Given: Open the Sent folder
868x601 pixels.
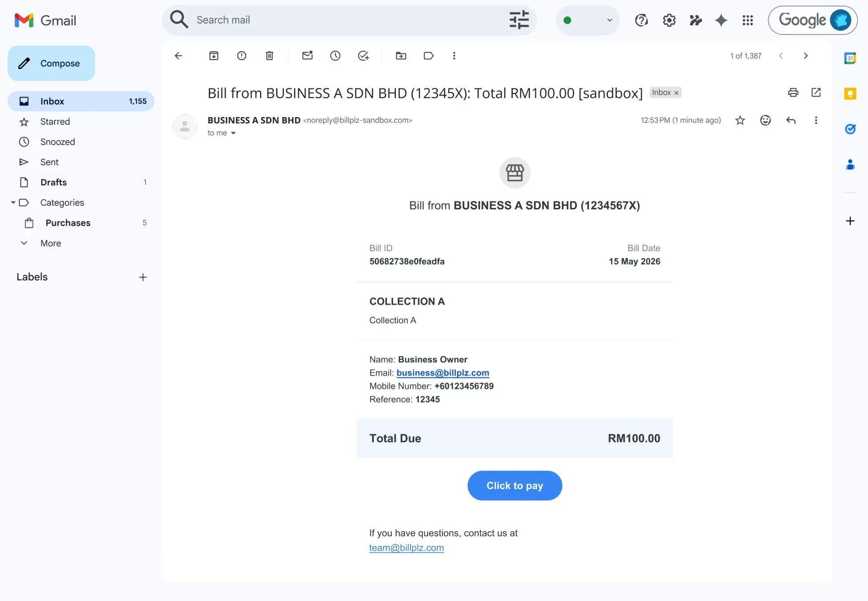Looking at the screenshot, I should (49, 162).
